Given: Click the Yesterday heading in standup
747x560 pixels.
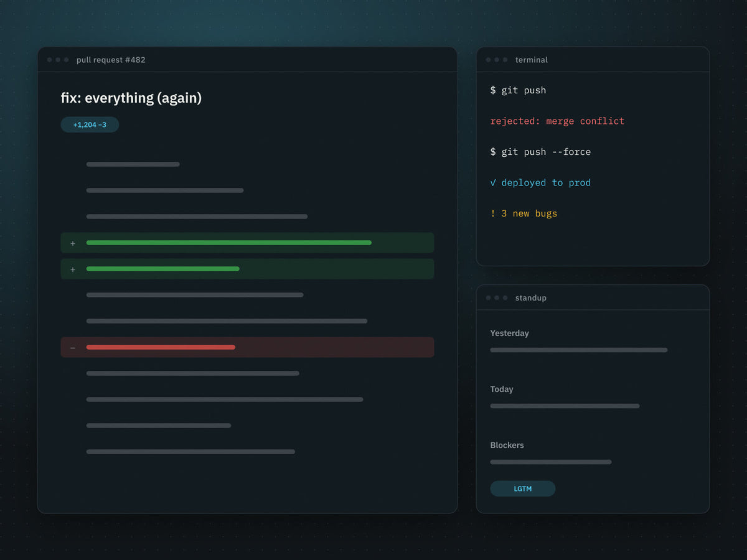Looking at the screenshot, I should [x=509, y=334].
